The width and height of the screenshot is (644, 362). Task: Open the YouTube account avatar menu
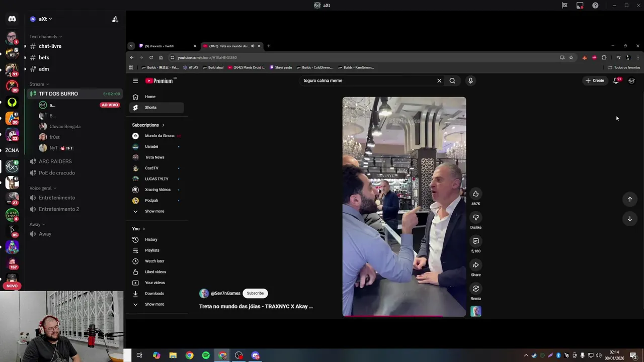pyautogui.click(x=631, y=80)
